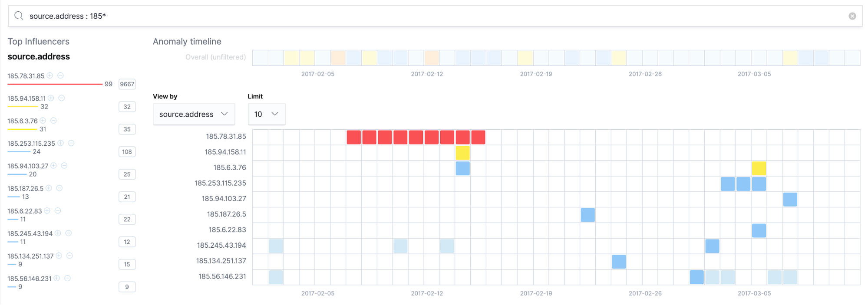The height and width of the screenshot is (305, 868).
Task: Click the dark blue cell in 185.245.43.194 row
Action: pyautogui.click(x=713, y=246)
